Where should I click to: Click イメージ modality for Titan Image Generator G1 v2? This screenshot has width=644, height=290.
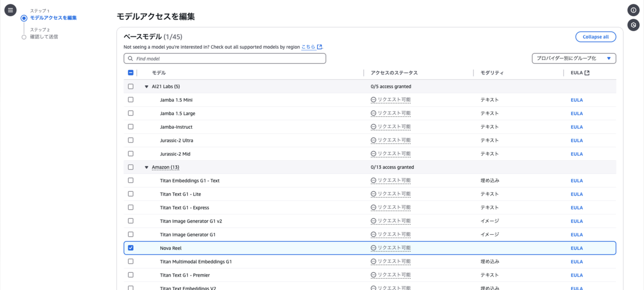489,221
